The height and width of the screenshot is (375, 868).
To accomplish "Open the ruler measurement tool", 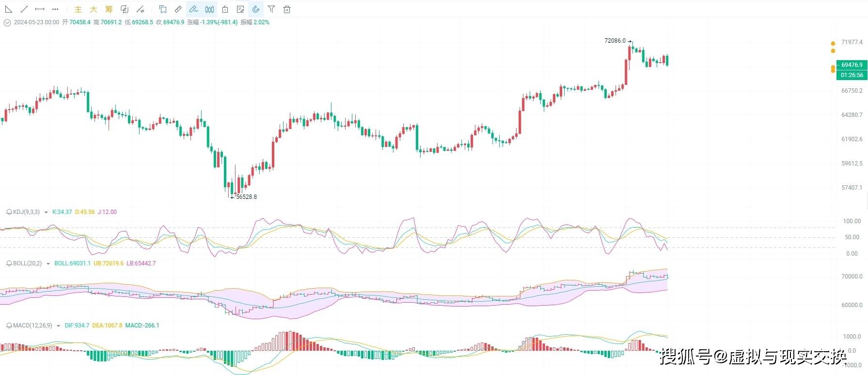I will [178, 9].
